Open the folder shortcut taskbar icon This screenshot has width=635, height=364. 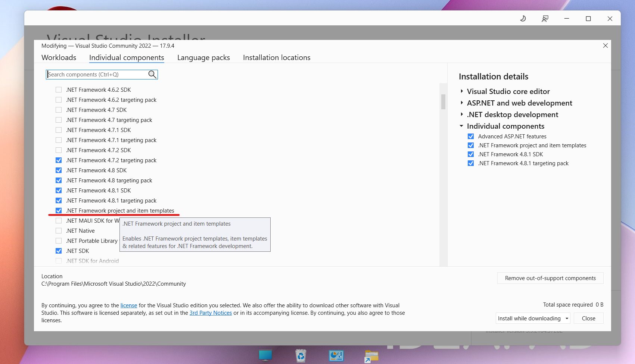point(371,356)
